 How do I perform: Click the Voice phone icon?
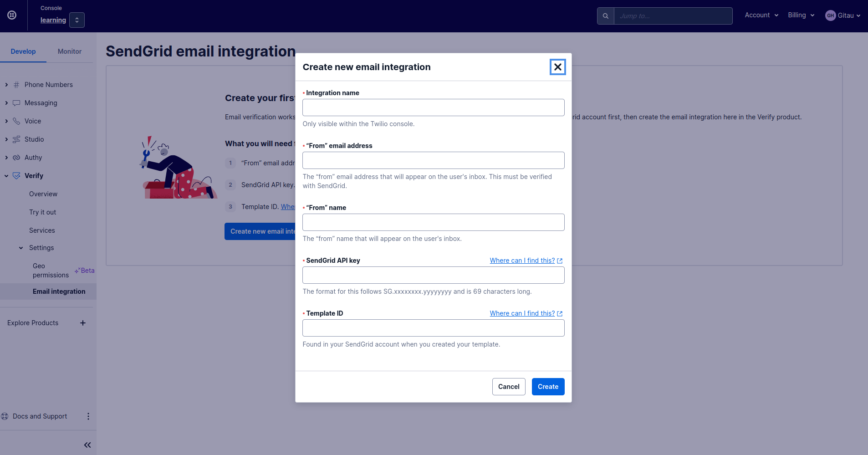click(16, 121)
